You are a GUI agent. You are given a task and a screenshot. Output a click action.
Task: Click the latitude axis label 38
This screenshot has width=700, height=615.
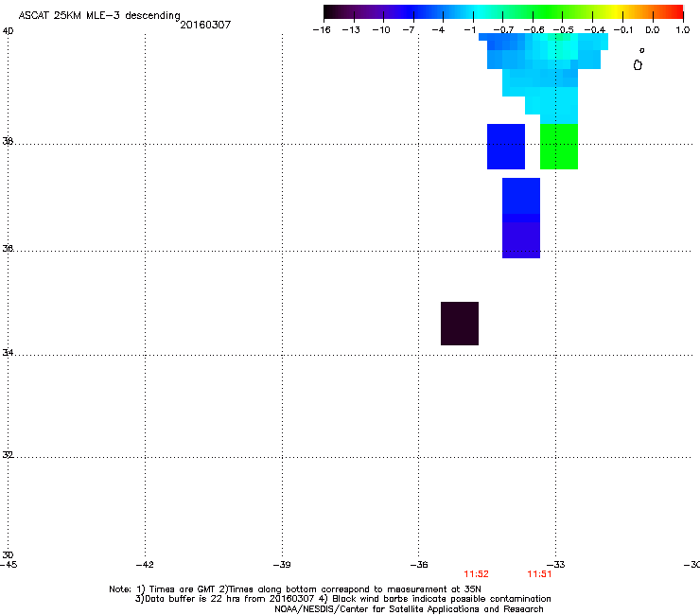[8, 141]
